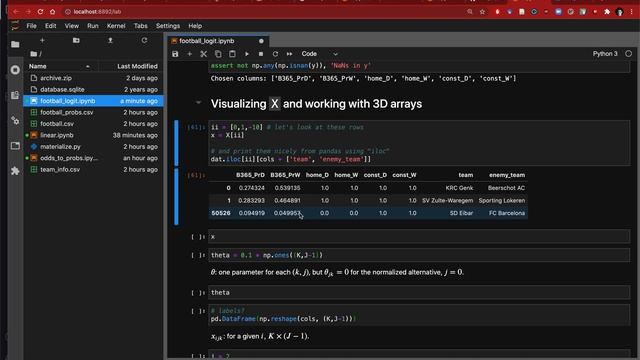Run the selected cell with play icon
This screenshot has width=640, height=360.
click(247, 54)
